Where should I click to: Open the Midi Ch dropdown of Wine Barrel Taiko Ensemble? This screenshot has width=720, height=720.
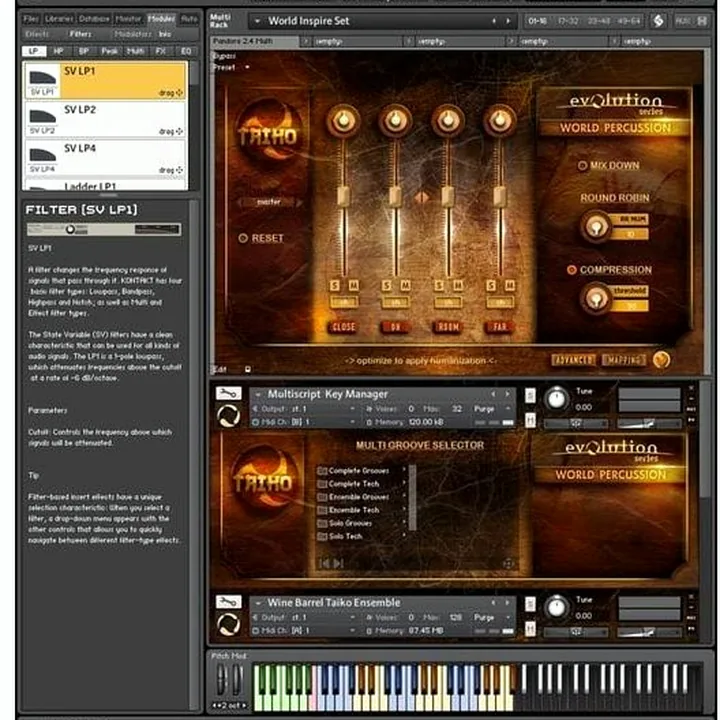(x=353, y=630)
